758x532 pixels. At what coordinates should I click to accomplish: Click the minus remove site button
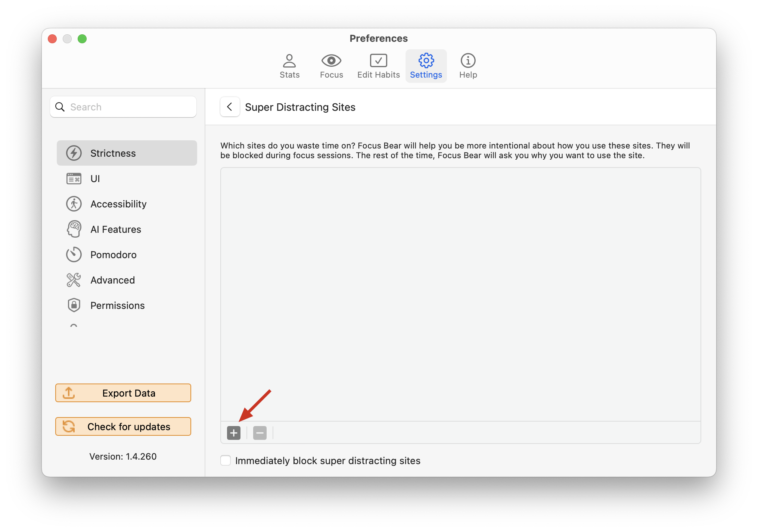pyautogui.click(x=260, y=433)
